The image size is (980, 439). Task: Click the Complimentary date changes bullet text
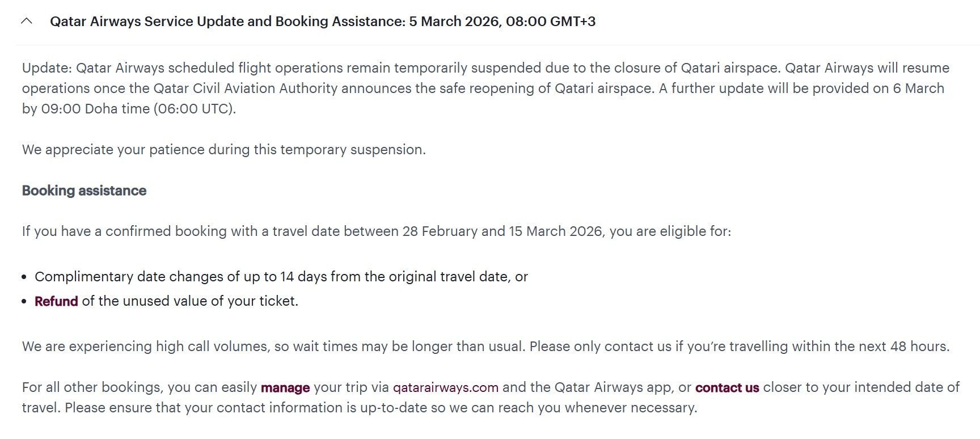(x=281, y=277)
